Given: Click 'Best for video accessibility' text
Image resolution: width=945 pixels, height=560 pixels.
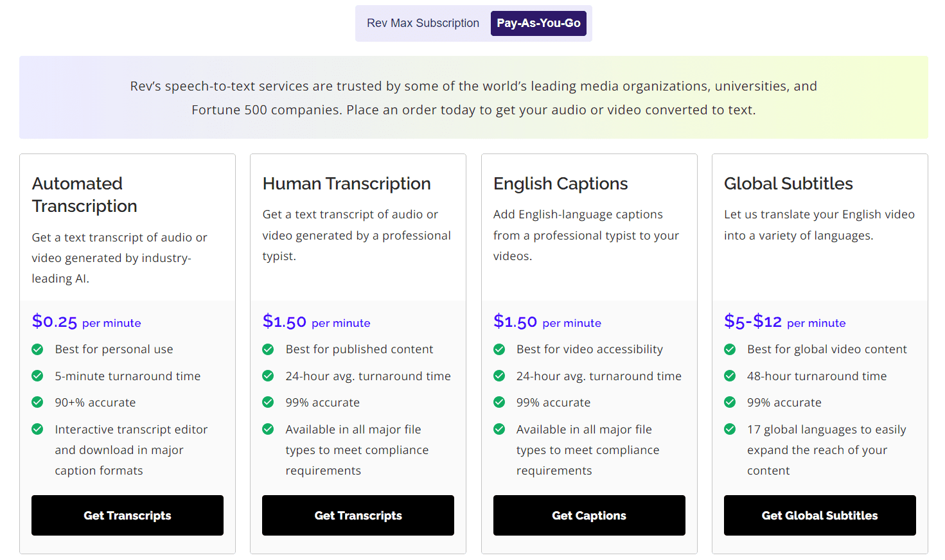Looking at the screenshot, I should [x=590, y=349].
